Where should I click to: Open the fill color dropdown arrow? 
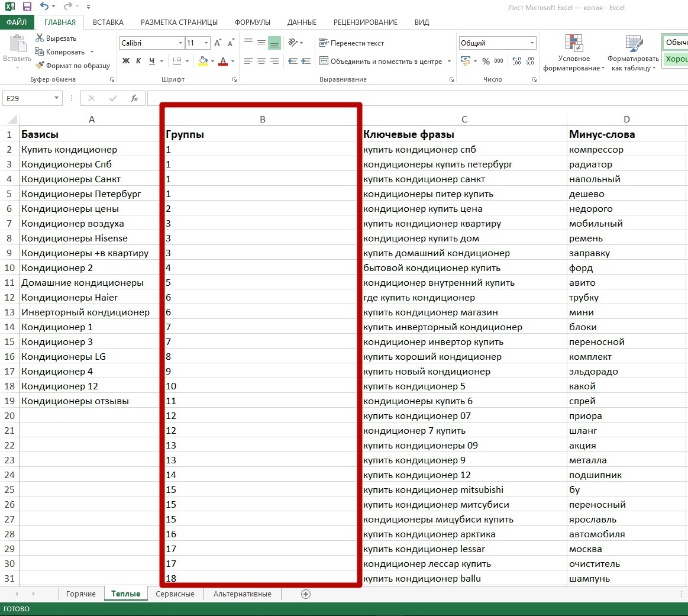[212, 61]
